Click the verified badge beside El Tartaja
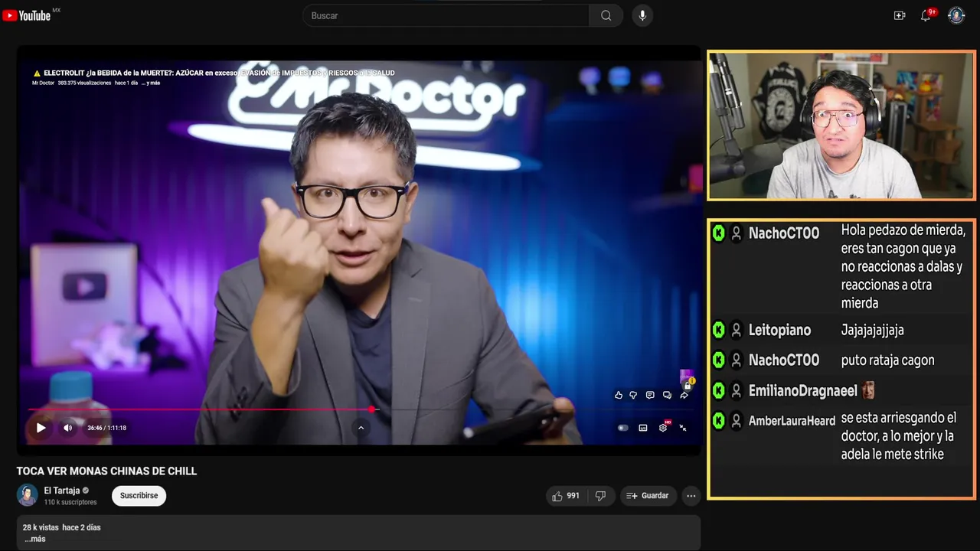 pos(86,491)
